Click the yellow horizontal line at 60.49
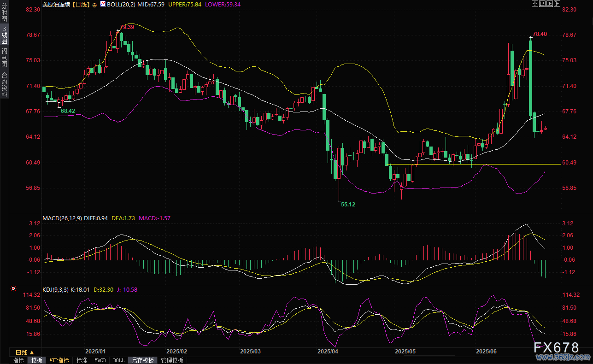The image size is (593, 364). (x=475, y=164)
